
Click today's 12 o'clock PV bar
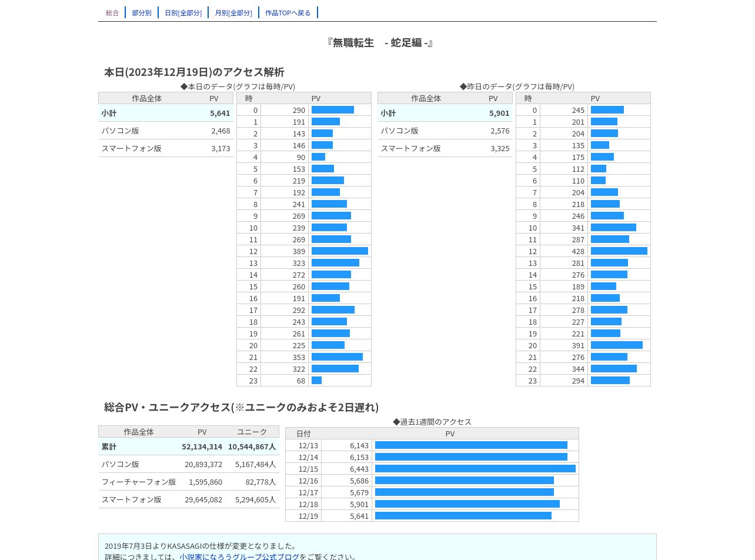[x=340, y=251]
